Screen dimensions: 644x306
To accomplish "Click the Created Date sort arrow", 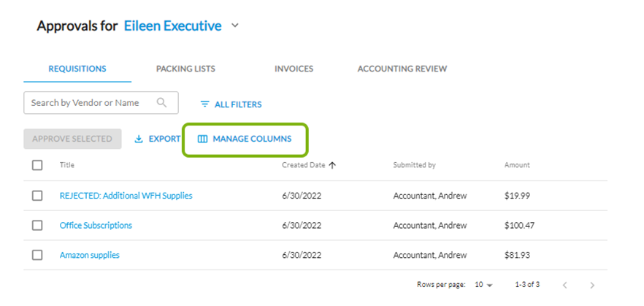I will coord(333,165).
